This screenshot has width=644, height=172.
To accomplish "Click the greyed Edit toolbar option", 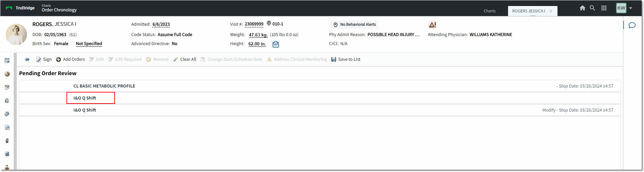I will coord(97,59).
